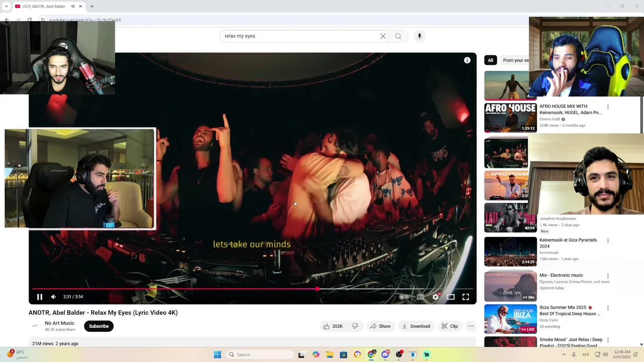Open AFRO HOUSE MIX video thumbnail
Screen dimensions: 644x362
(x=511, y=118)
